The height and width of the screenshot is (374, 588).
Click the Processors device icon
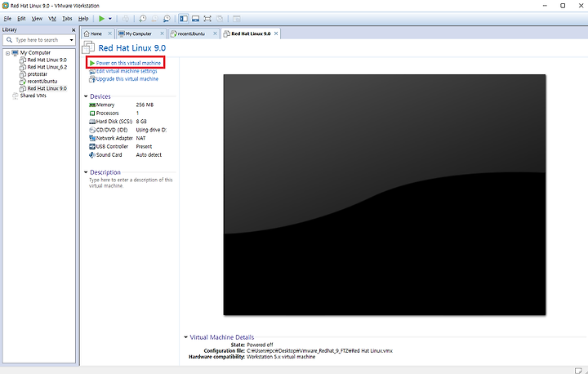click(x=92, y=113)
